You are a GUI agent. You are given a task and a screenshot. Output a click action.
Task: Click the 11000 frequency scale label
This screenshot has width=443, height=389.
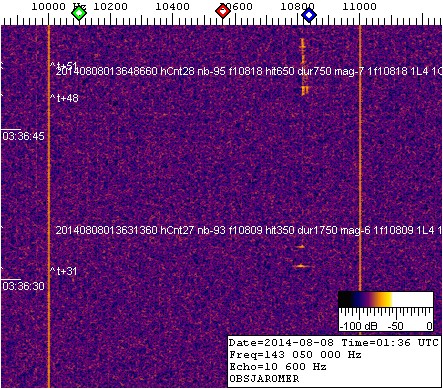pyautogui.click(x=359, y=6)
